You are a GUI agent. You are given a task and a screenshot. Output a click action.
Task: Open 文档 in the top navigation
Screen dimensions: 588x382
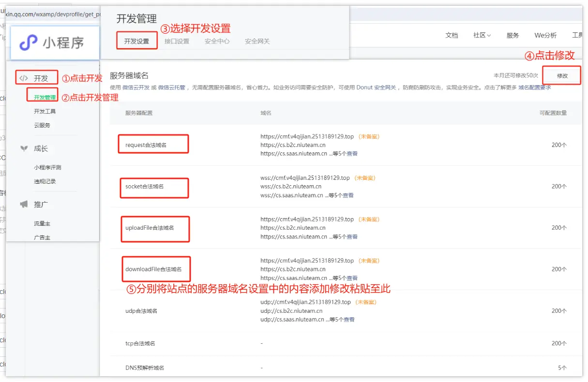point(452,35)
